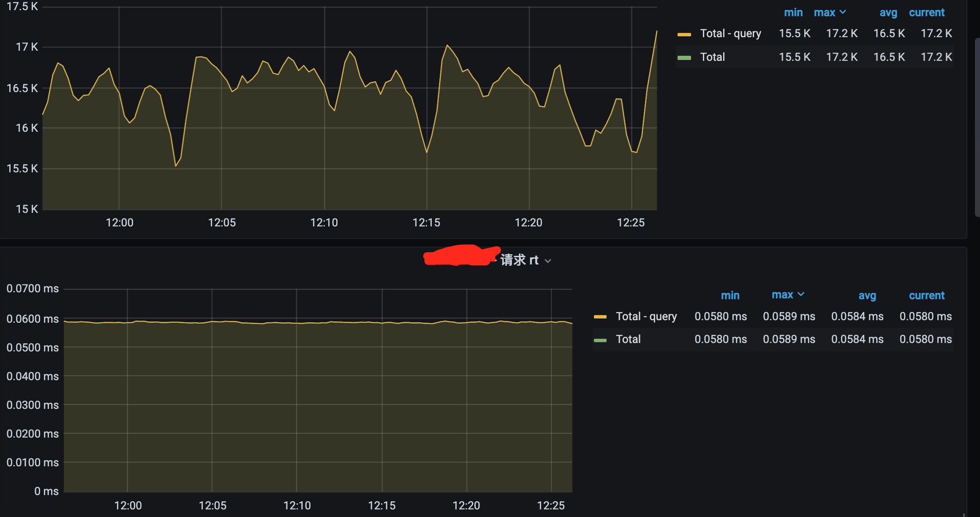
Task: Click max sort arrow in top legend
Action: pos(843,12)
